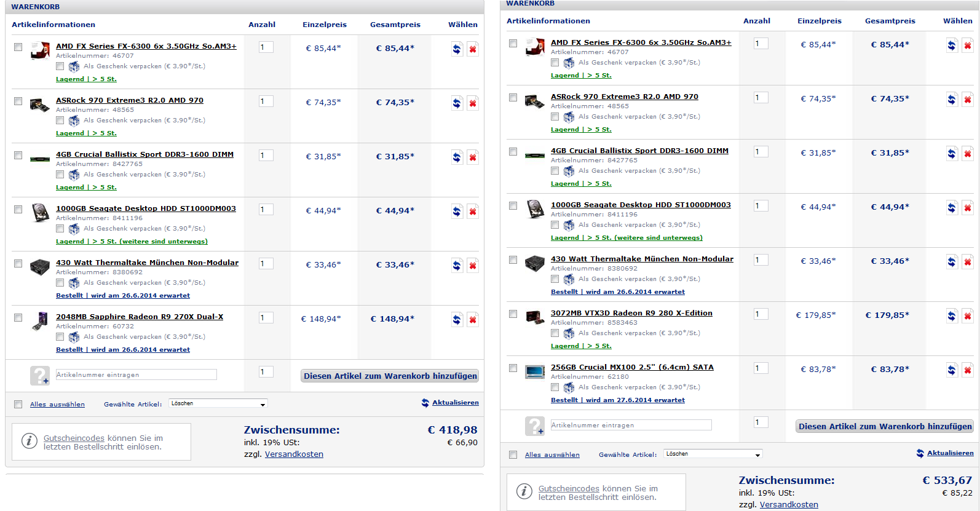Click the Gutscheincodes info icon in left cart
Viewport: 980px width, 511px height.
coord(29,441)
